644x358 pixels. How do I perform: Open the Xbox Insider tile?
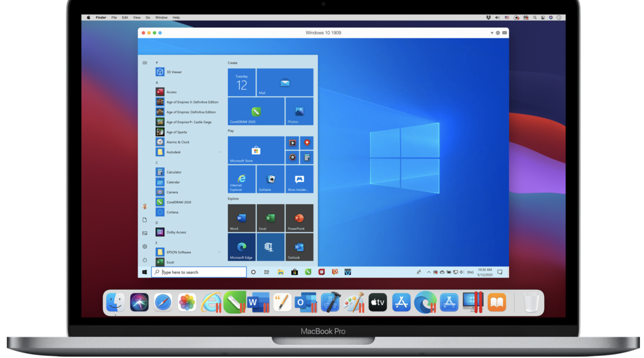tap(299, 179)
